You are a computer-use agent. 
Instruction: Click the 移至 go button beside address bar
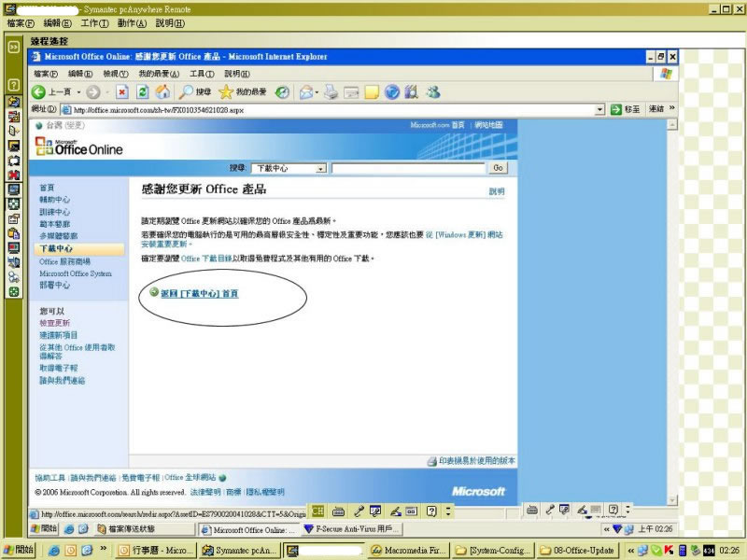click(626, 109)
